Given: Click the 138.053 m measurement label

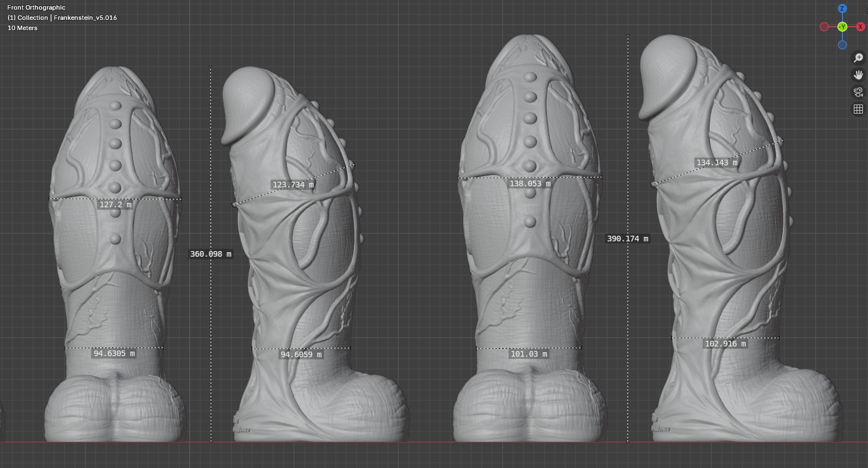Looking at the screenshot, I should point(530,183).
